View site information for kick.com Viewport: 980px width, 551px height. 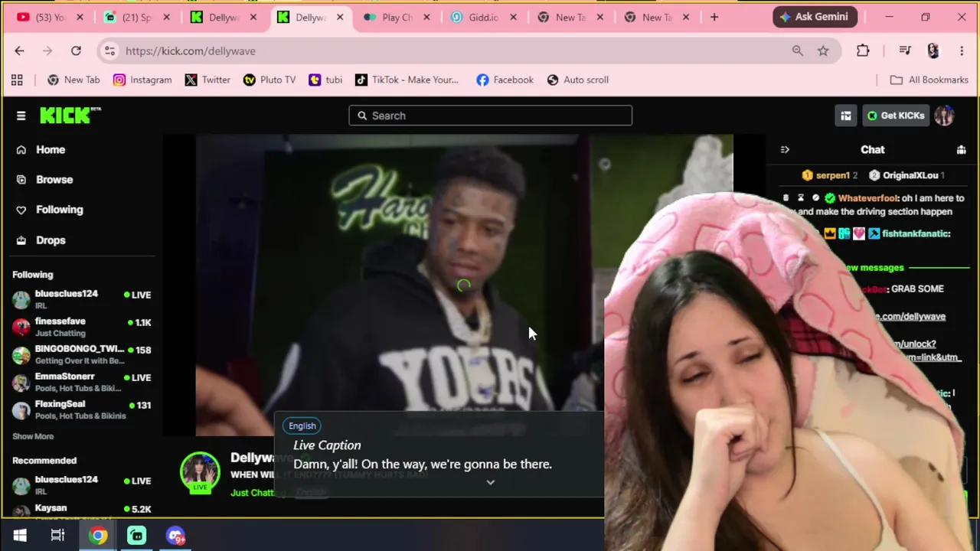click(109, 51)
